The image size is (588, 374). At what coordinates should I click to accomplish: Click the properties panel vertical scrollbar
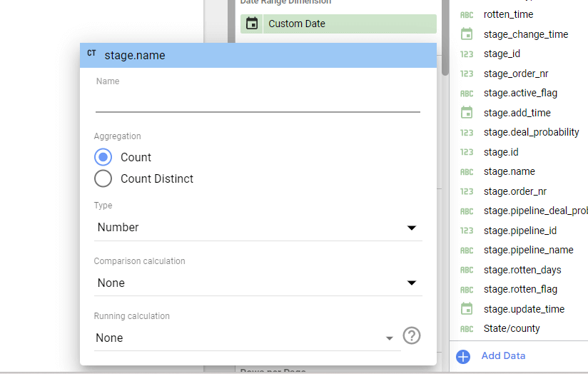click(x=445, y=38)
